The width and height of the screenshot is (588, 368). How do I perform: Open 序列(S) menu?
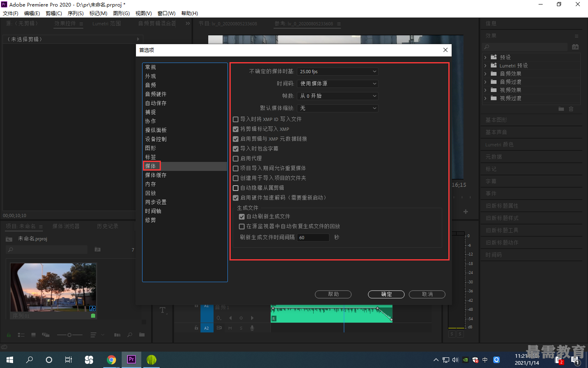76,13
